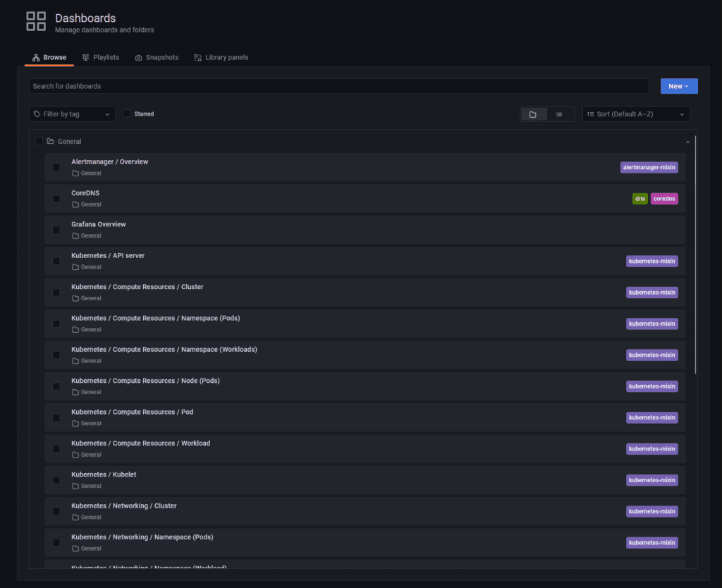Open the Filter by tag dropdown

click(x=72, y=114)
